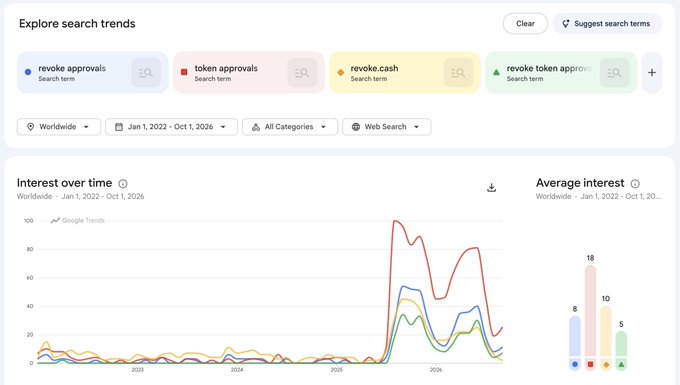Click the yellow average interest bar labeled 10
The height and width of the screenshot is (385, 680).
[606, 332]
